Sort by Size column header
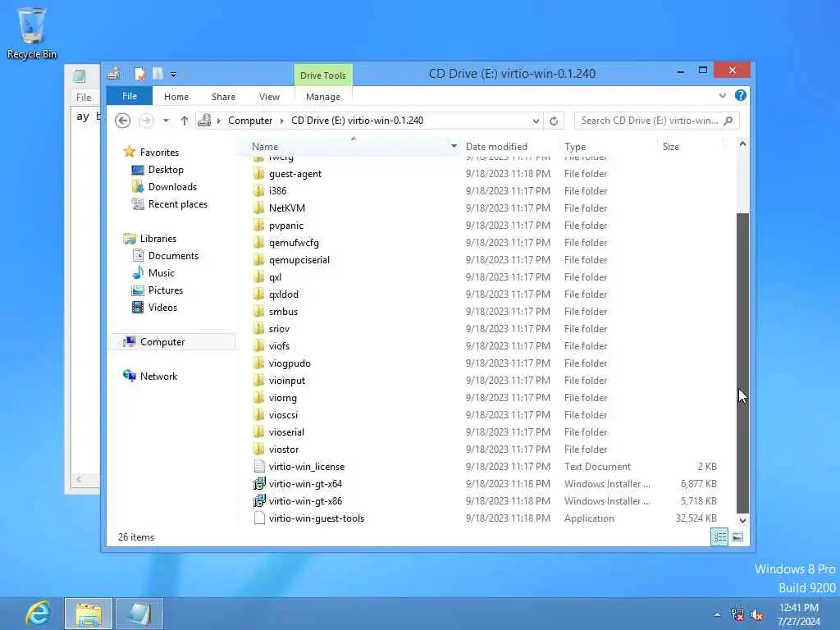Image resolution: width=840 pixels, height=630 pixels. tap(671, 146)
